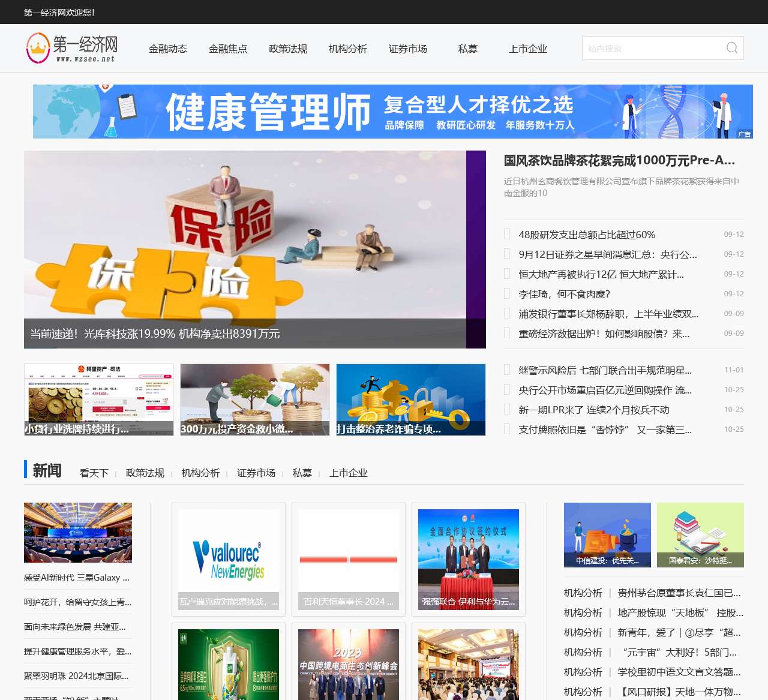
Task: Click the 站内搜索 search input field
Action: tap(651, 48)
